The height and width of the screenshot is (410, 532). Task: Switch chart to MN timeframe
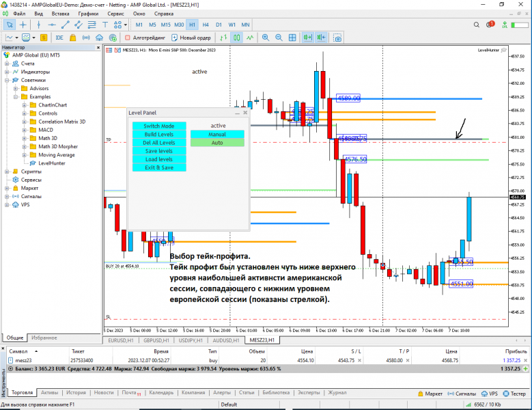245,25
